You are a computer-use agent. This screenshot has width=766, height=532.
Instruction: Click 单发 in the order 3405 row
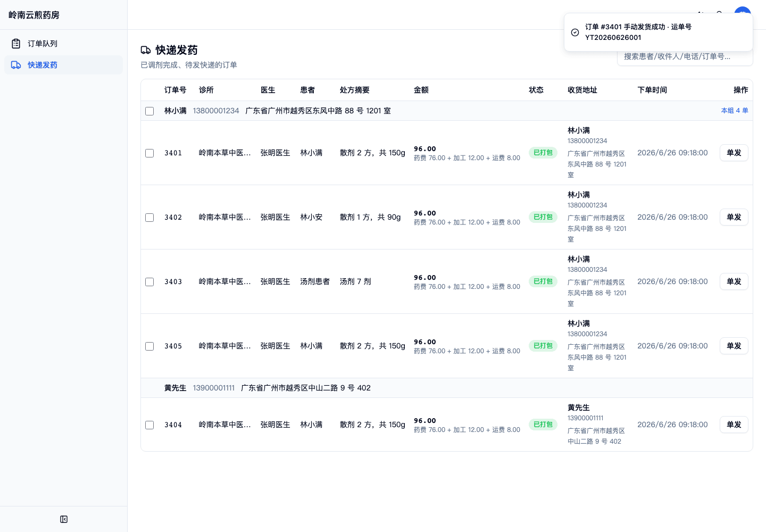(734, 346)
